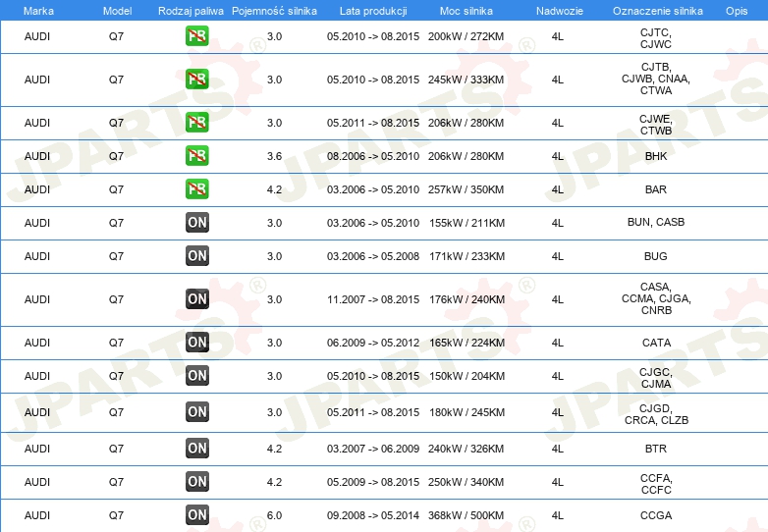Viewport: 768px width, 532px height.
Task: Click the ON icon in the BUN, CASB row
Action: (x=197, y=223)
